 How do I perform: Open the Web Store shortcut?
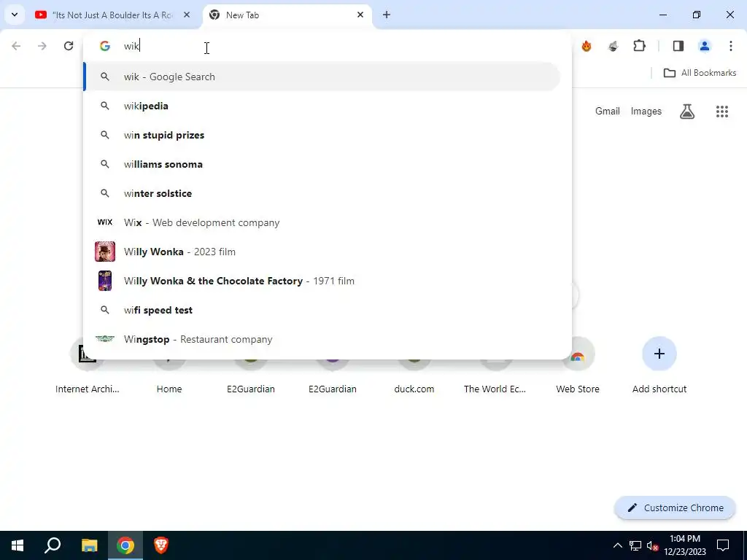point(578,367)
